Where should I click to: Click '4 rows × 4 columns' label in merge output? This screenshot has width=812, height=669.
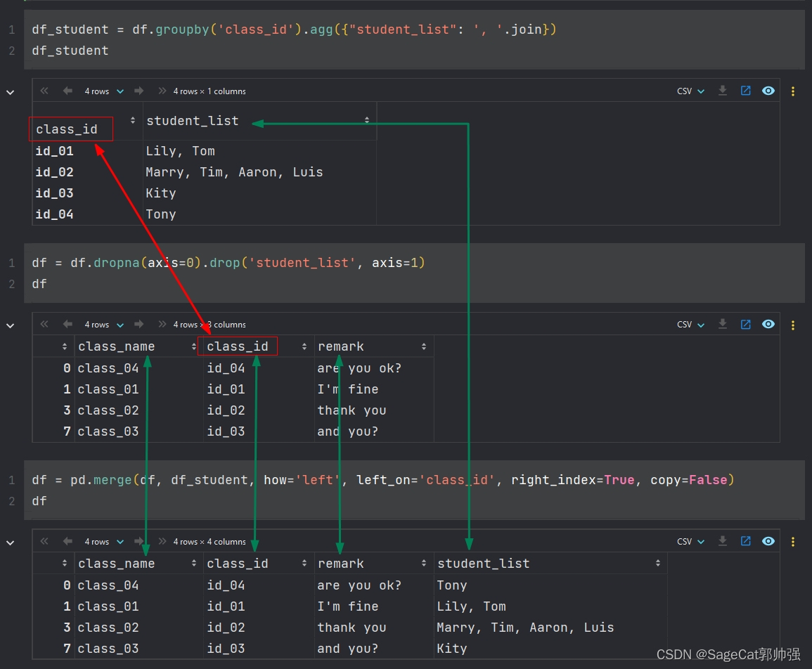(210, 542)
